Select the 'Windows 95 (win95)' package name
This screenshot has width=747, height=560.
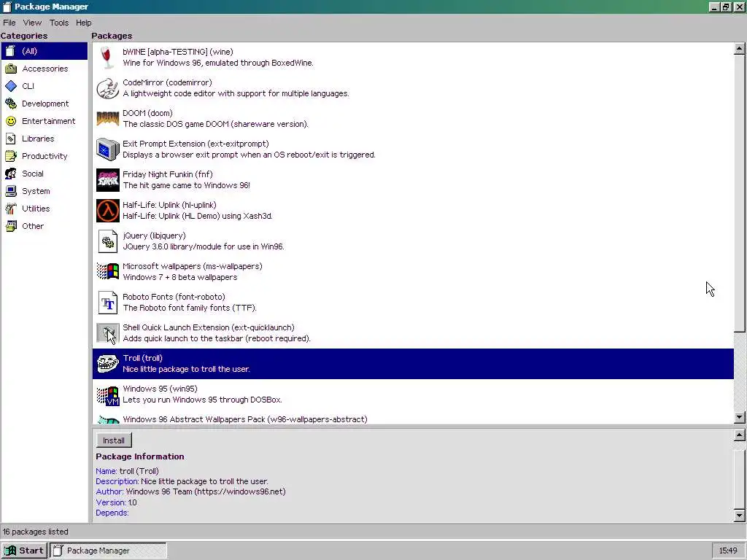click(x=160, y=389)
